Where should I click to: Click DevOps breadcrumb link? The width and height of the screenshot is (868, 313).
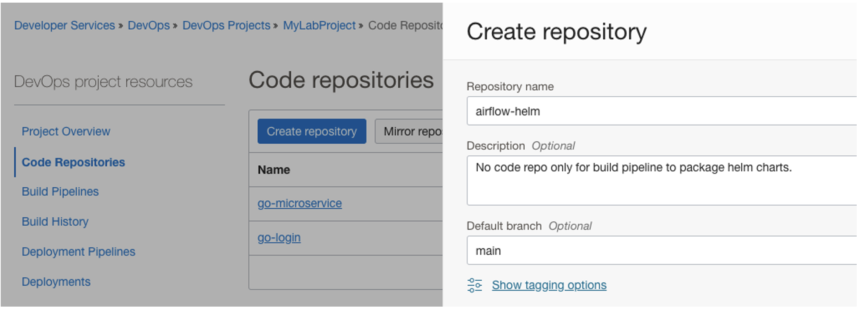[x=148, y=25]
